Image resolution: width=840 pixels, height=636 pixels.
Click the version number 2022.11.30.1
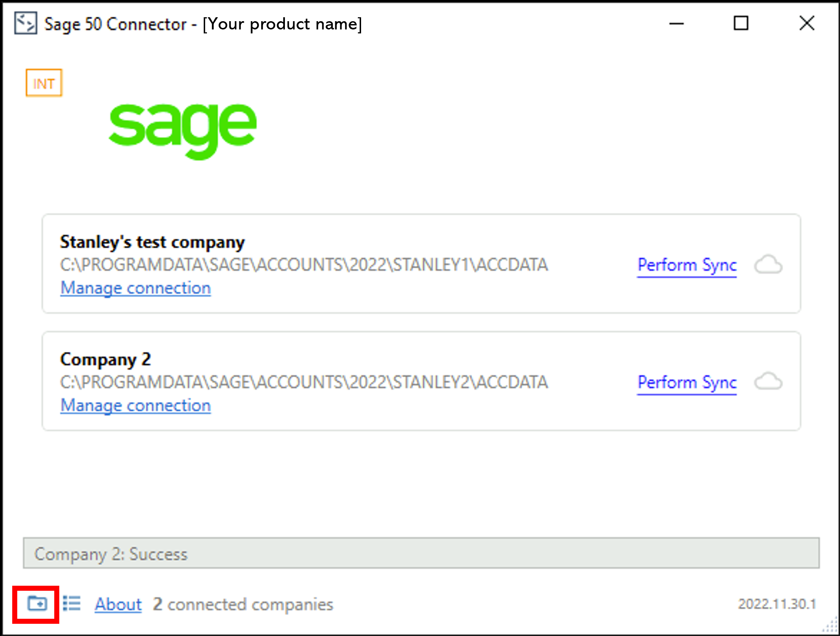(x=776, y=604)
